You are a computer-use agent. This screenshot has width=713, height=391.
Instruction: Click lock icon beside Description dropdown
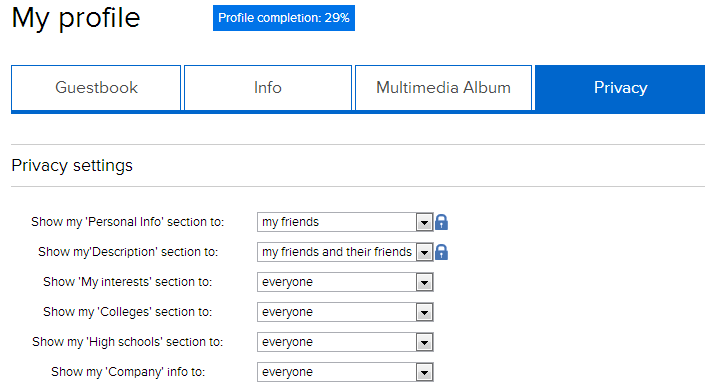tap(441, 252)
